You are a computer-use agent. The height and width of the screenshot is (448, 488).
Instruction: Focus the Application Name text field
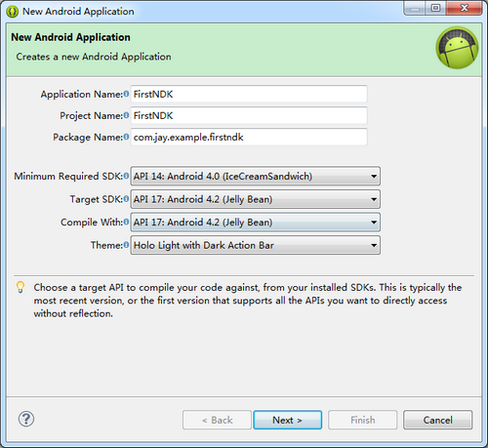(249, 95)
